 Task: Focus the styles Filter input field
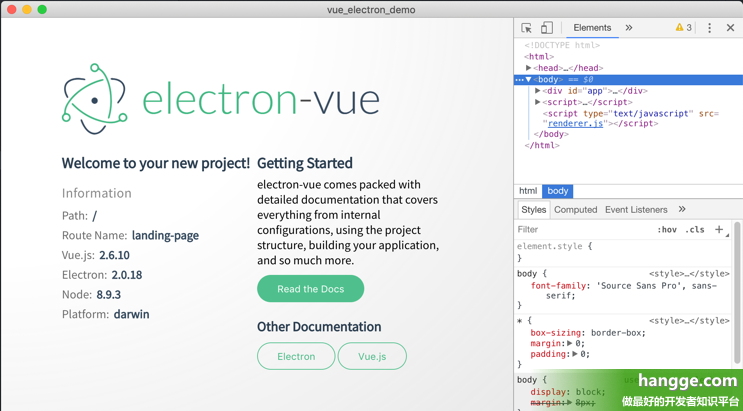(x=583, y=229)
